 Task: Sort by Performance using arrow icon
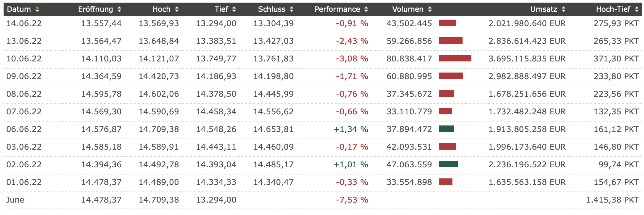pos(366,9)
